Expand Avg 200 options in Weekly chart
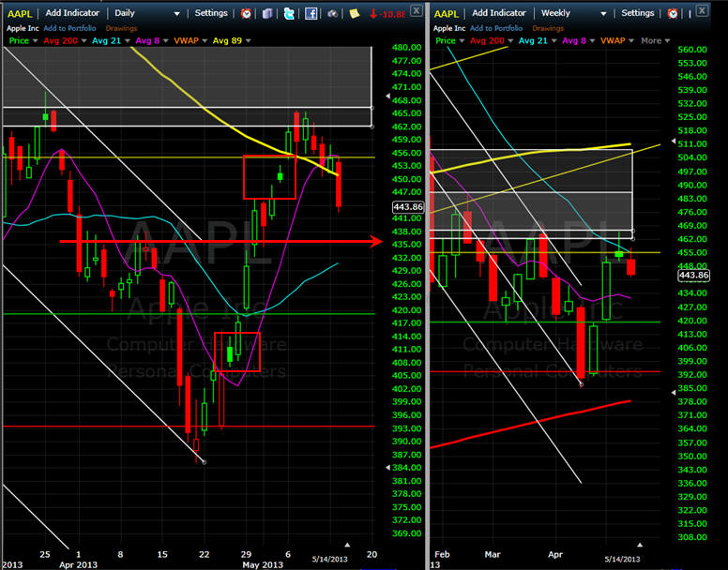728x570 pixels. [x=510, y=41]
